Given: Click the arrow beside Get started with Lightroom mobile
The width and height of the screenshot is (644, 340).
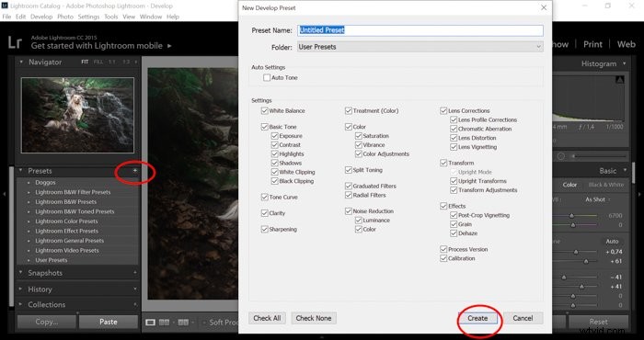Looking at the screenshot, I should 169,46.
